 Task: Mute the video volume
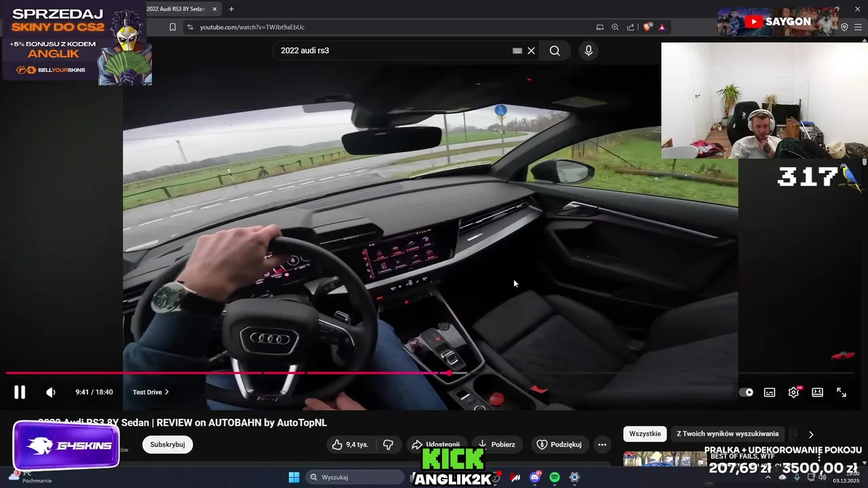coord(51,392)
